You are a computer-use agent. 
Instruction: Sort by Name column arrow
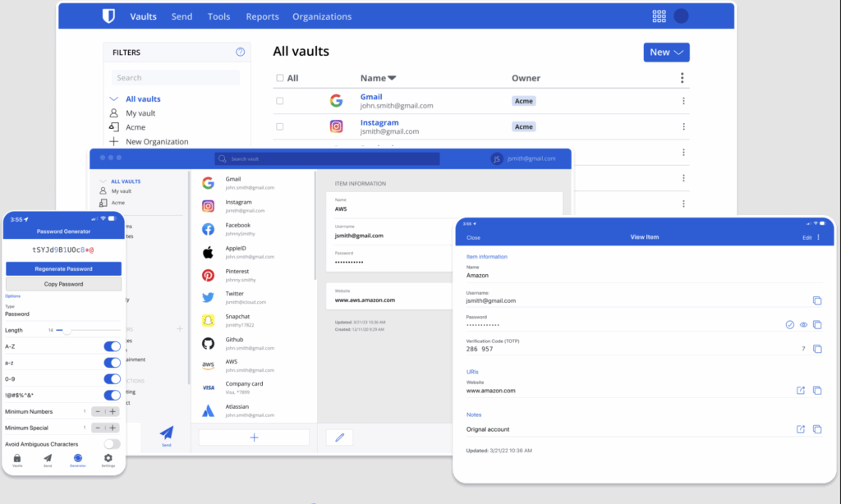(392, 78)
